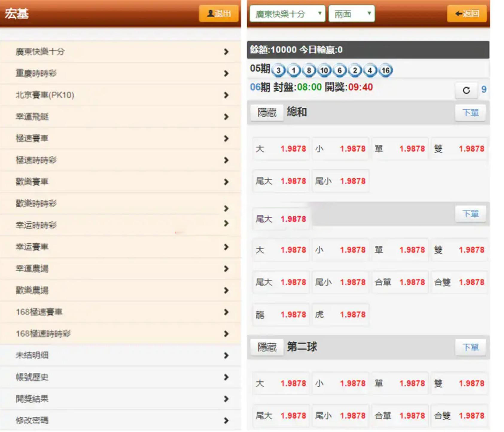Hide the 第二球 section
504x432 pixels.
click(267, 347)
